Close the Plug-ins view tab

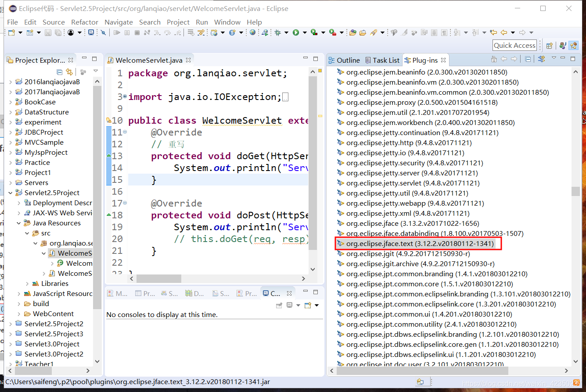443,60
